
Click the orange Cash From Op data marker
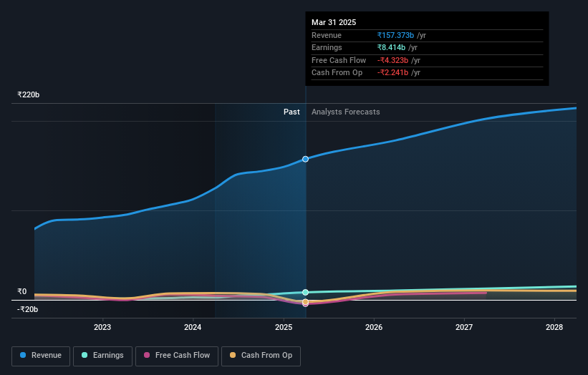point(305,301)
